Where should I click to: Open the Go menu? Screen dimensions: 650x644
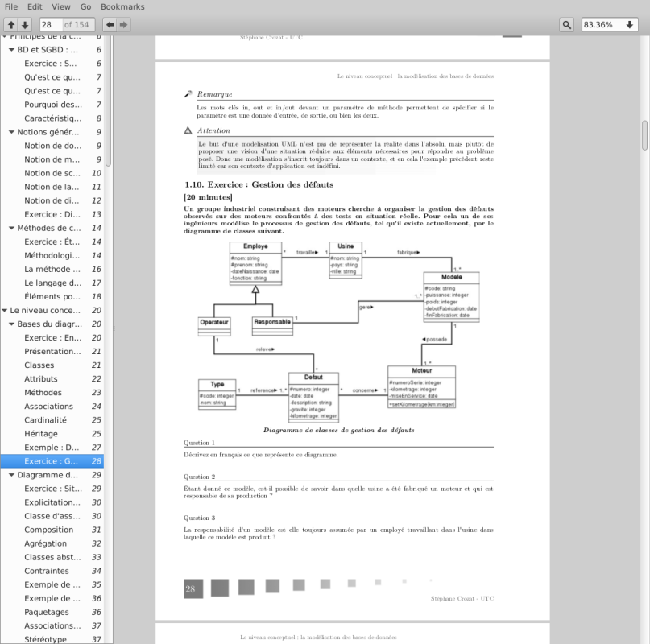point(85,6)
